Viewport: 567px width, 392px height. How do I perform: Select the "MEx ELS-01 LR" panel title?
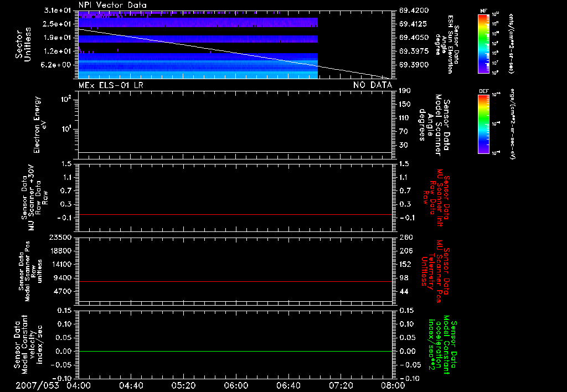(x=111, y=85)
